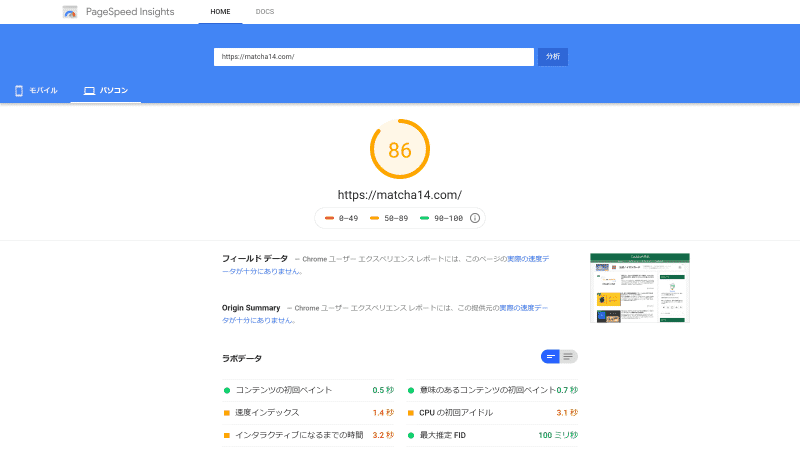
Task: Click the red 0-49 legend marker
Action: tap(330, 218)
